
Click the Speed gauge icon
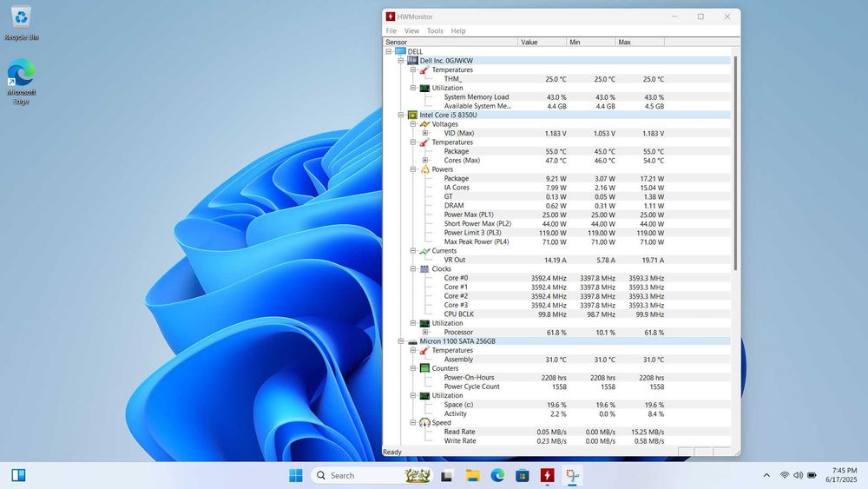424,422
